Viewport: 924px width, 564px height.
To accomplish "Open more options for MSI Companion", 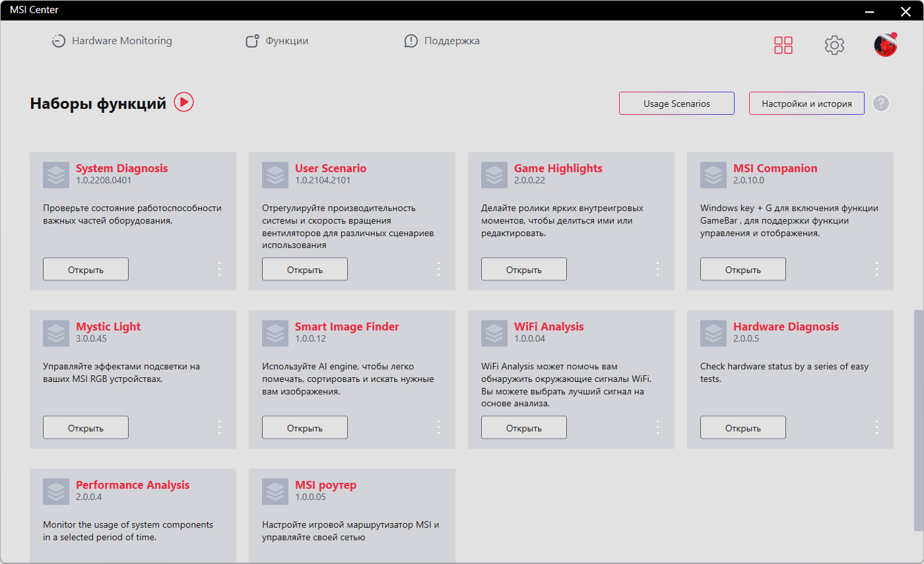I will pyautogui.click(x=876, y=269).
